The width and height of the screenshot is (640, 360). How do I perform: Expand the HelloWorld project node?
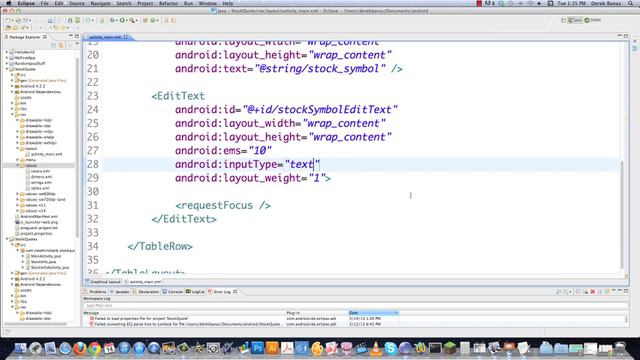[7, 52]
